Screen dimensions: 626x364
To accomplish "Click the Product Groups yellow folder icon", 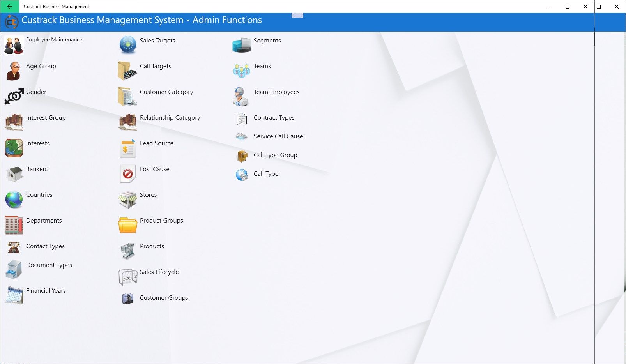I will 128,225.
